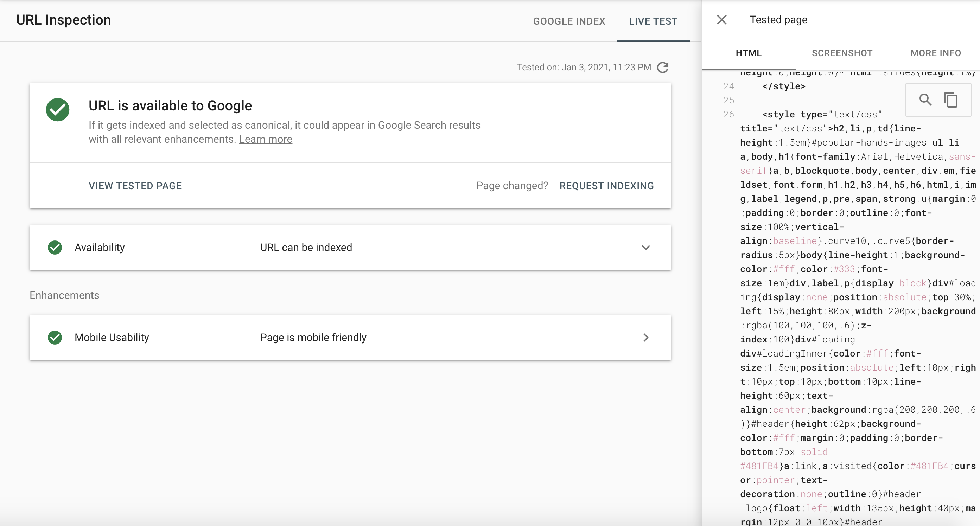Select the Live Test tab
Screen dimensions: 980x526
pyautogui.click(x=653, y=21)
